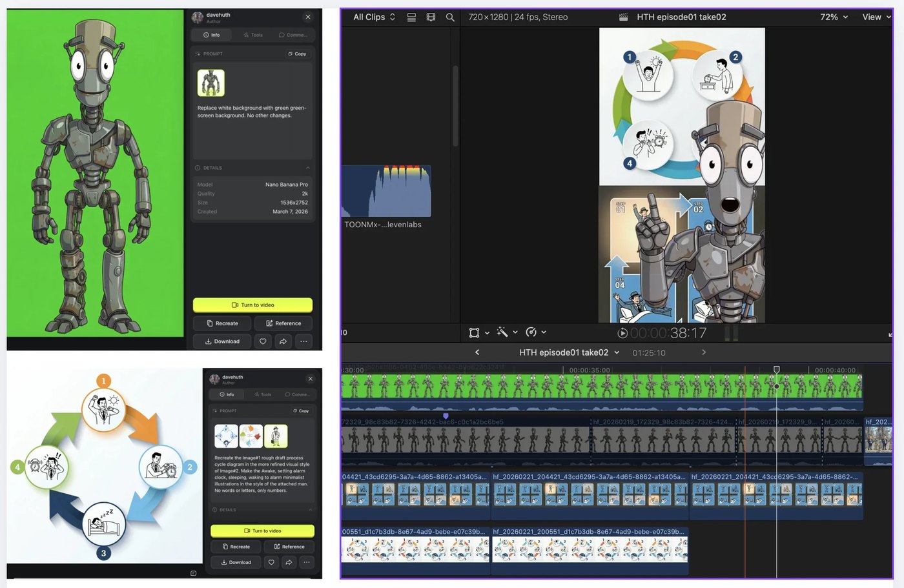
Task: Click the magic wand enhancements icon
Action: pyautogui.click(x=502, y=332)
